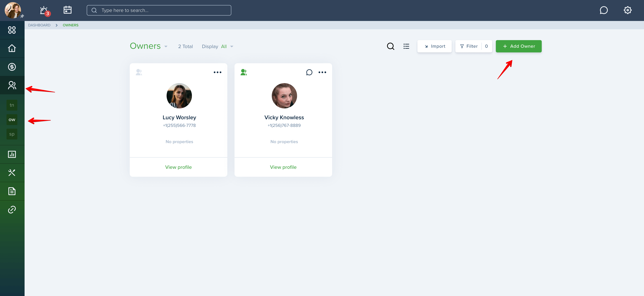
Task: Click Lucy Worsley's gray status person icon
Action: coord(139,72)
